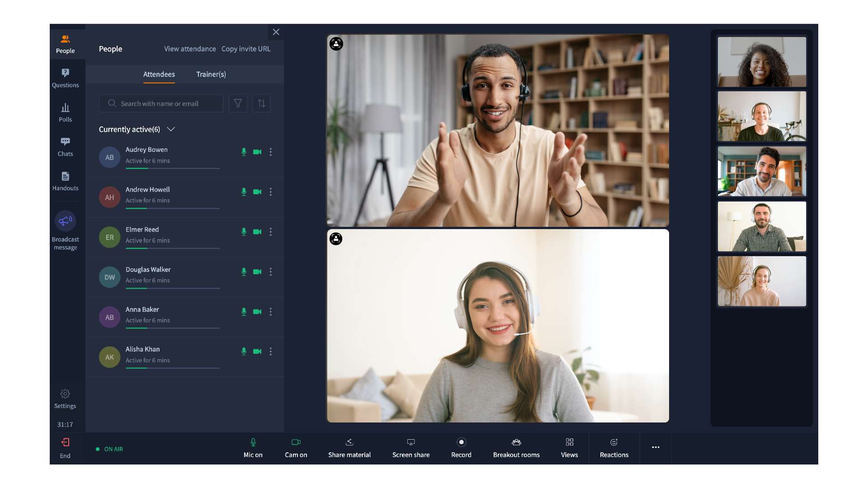Click Copy invite URL
The width and height of the screenshot is (868, 488).
(245, 49)
